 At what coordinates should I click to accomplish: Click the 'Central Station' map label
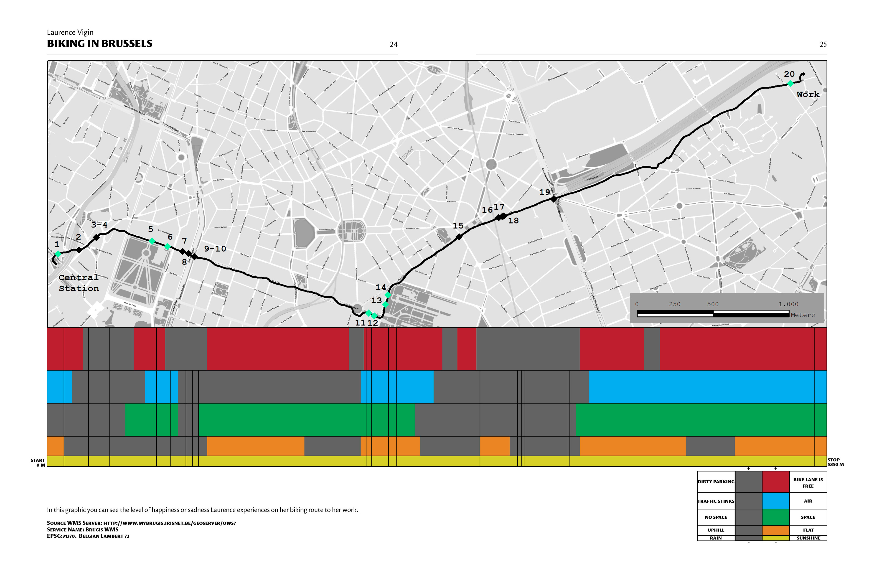click(x=79, y=283)
